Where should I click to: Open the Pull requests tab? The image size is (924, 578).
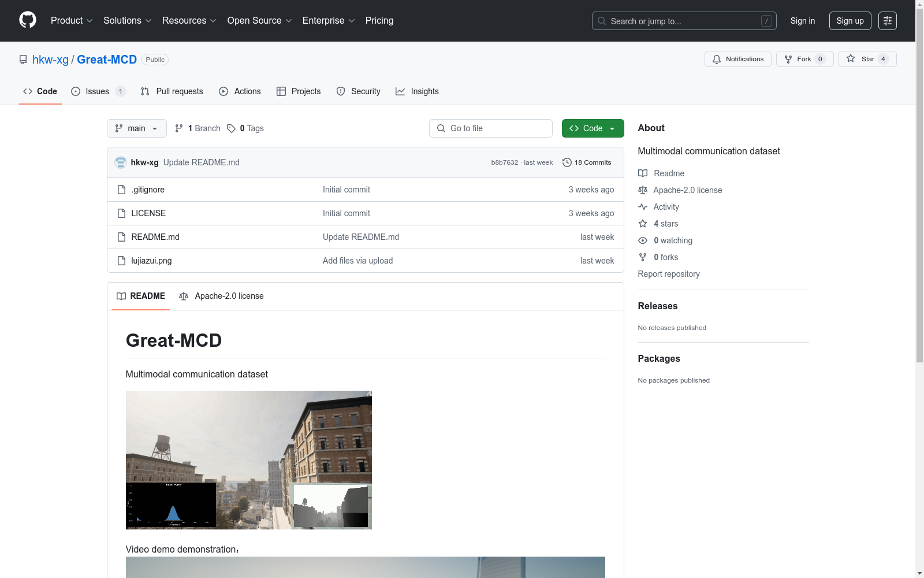172,91
